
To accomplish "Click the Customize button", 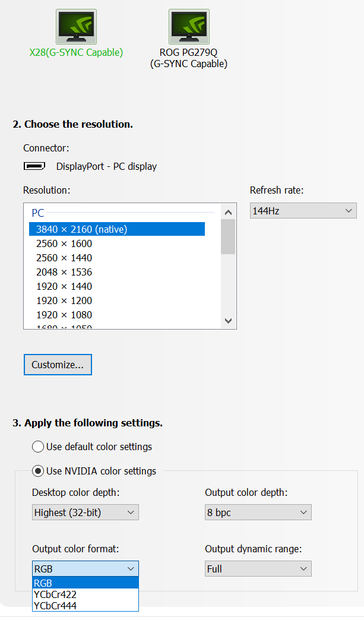I will click(58, 365).
